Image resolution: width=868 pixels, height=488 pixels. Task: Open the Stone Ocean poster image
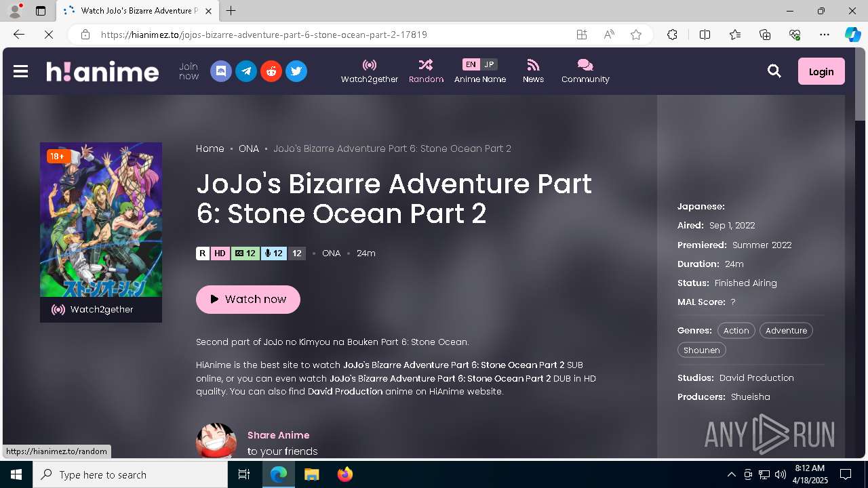(x=101, y=220)
